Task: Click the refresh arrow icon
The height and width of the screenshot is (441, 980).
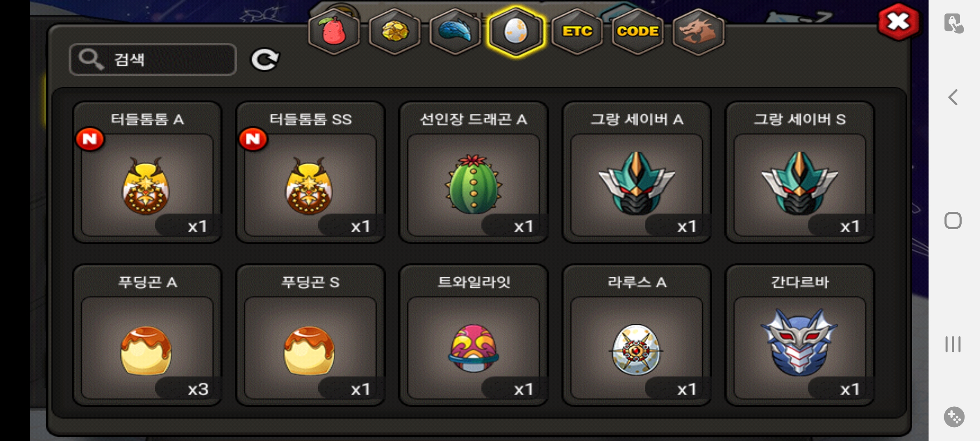Action: coord(265,60)
